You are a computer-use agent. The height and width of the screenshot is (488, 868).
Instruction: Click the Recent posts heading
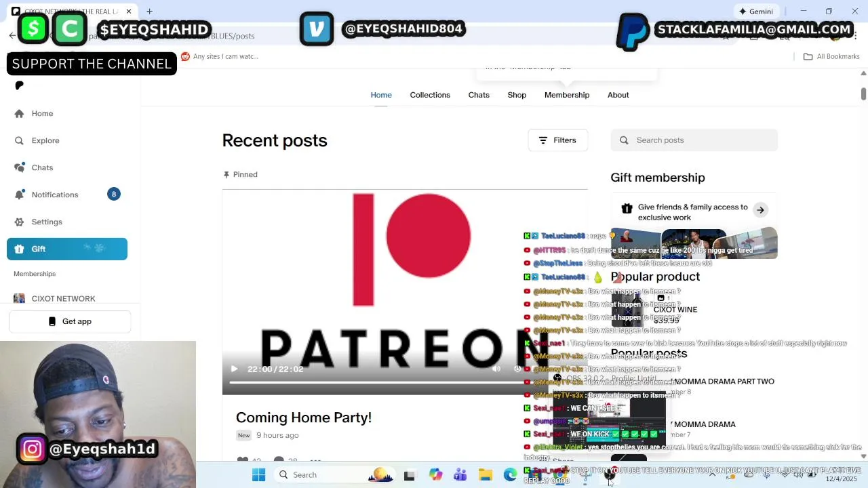tap(275, 140)
